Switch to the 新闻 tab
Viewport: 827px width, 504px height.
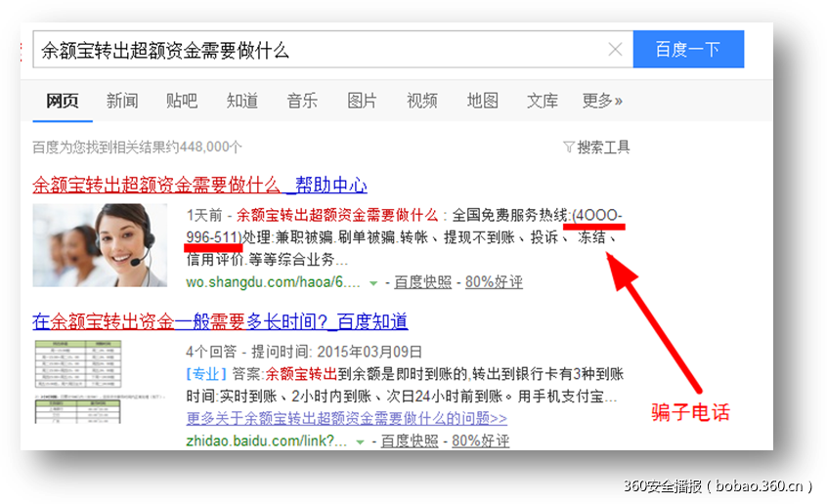[x=122, y=101]
